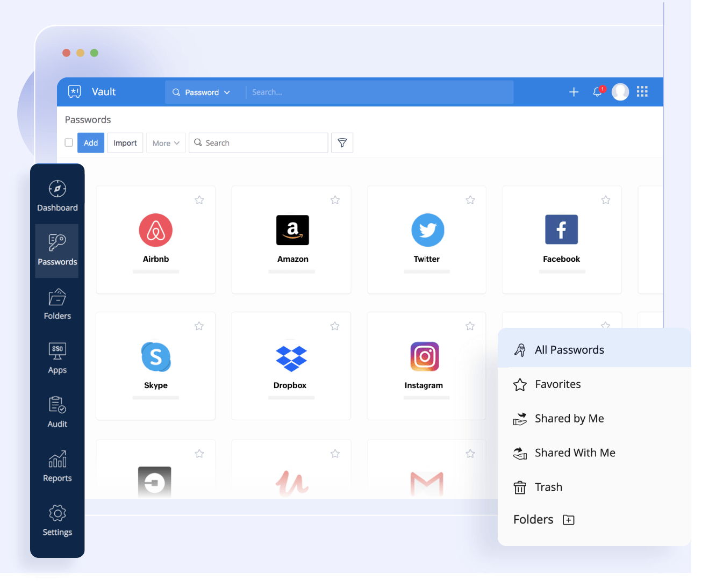Open the Uber password card
The image size is (702, 588).
coord(156,469)
